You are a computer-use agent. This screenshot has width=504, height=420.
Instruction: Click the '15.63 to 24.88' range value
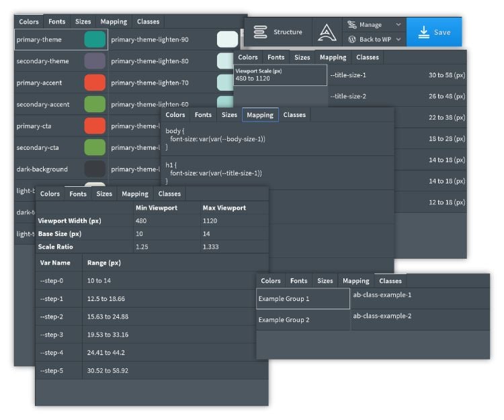coord(108,317)
